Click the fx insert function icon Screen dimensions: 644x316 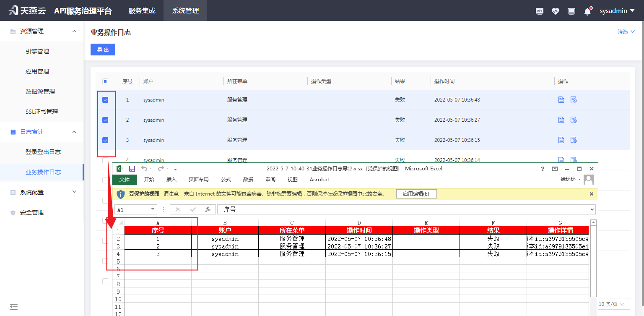point(208,209)
